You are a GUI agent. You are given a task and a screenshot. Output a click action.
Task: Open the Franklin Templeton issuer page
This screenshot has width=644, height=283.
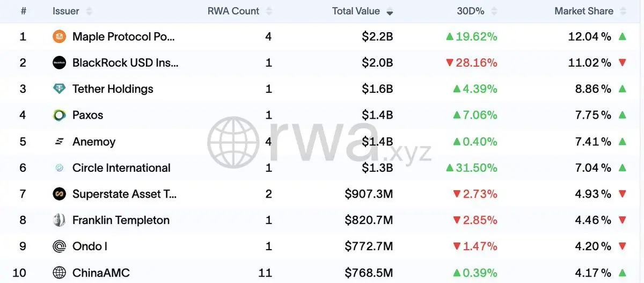(121, 220)
